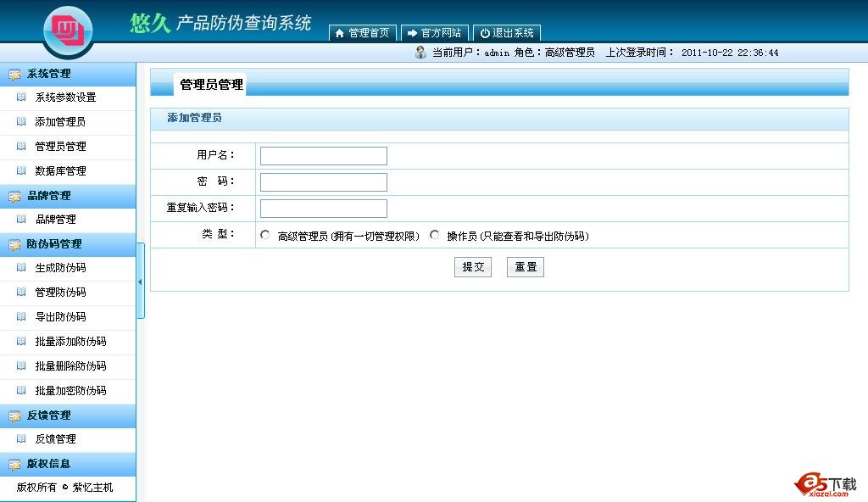This screenshot has width=868, height=502.
Task: Open 批量添加防伪码 in the sidebar
Action: click(70, 342)
